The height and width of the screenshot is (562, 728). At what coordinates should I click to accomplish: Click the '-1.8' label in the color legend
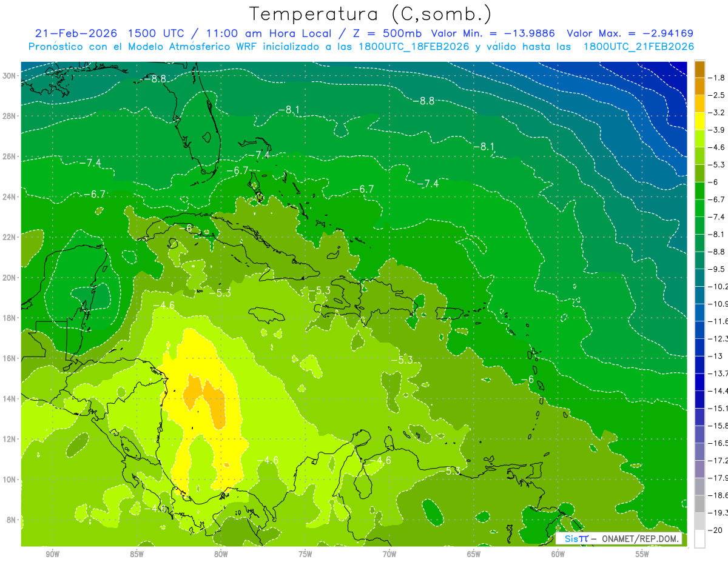pyautogui.click(x=718, y=78)
